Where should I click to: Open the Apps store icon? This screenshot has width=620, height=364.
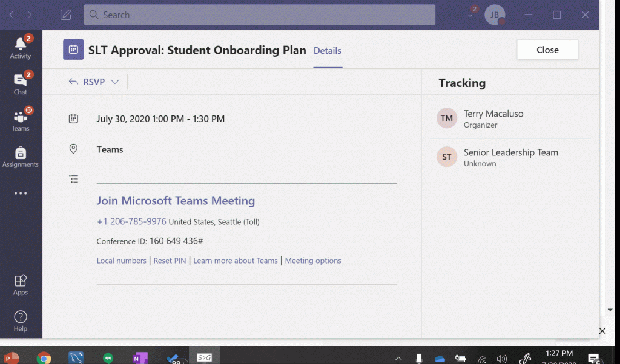[21, 284]
